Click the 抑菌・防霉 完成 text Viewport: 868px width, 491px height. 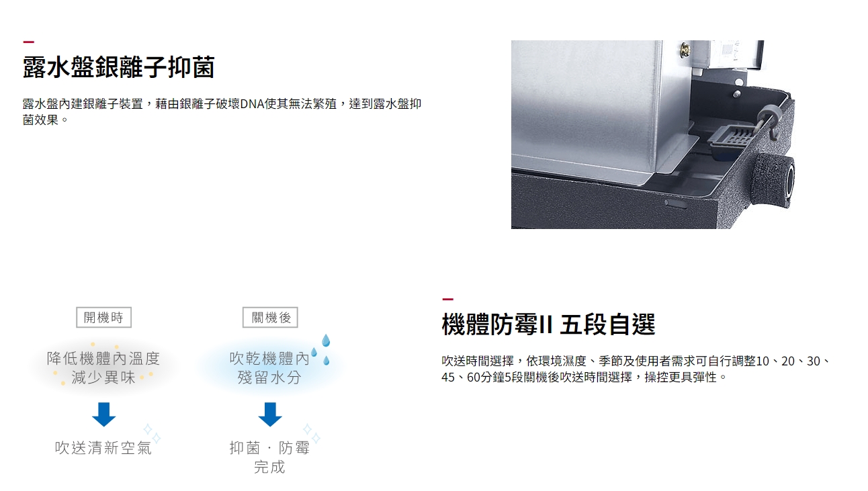pos(270,457)
